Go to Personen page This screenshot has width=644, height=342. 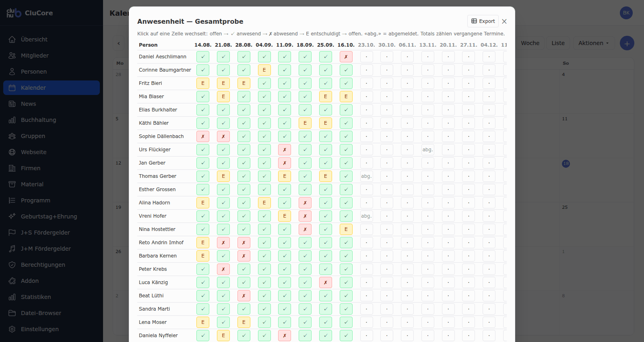pos(52,72)
